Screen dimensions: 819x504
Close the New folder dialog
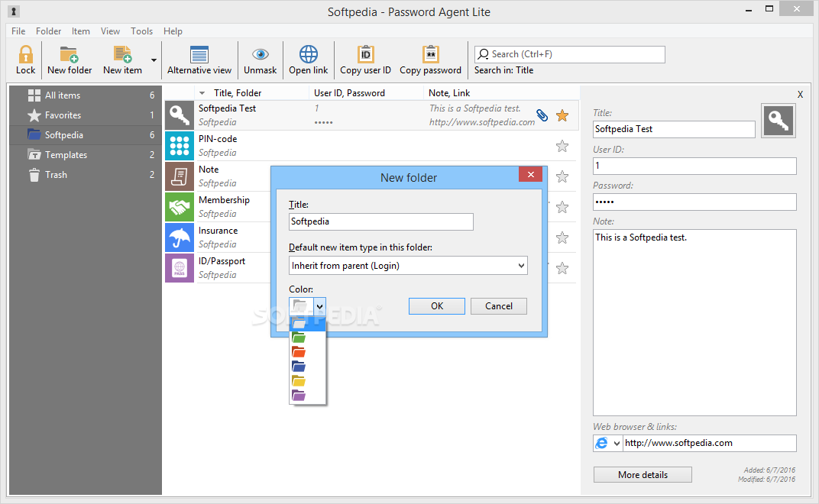pos(531,174)
